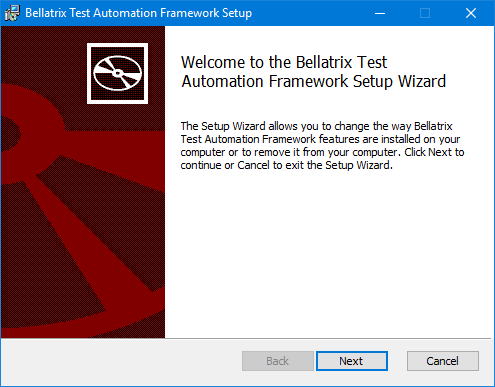Minimize the Bellatrix Setup window
495x387 pixels.
pyautogui.click(x=380, y=13)
